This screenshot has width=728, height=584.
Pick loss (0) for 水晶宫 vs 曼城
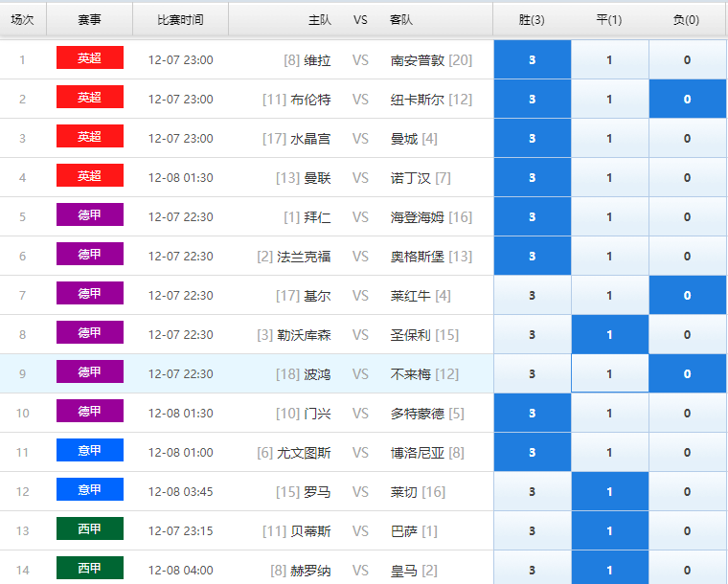pos(687,138)
